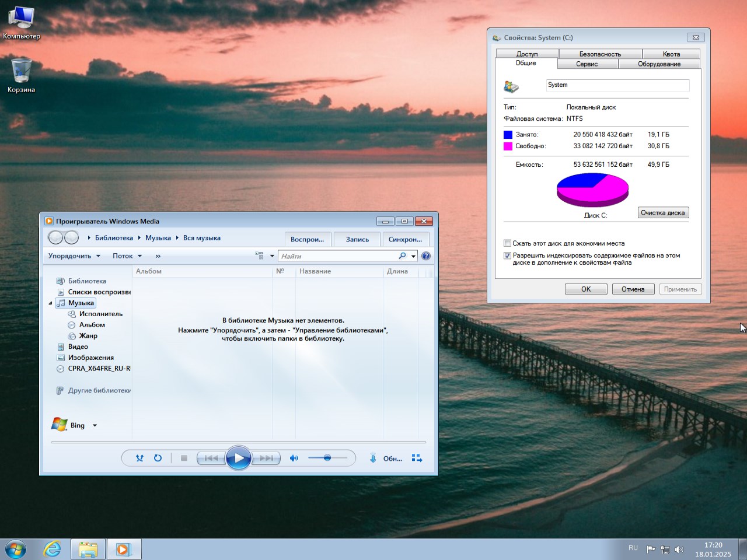Switch to the Сервис tab
The width and height of the screenshot is (747, 560).
pyautogui.click(x=587, y=64)
